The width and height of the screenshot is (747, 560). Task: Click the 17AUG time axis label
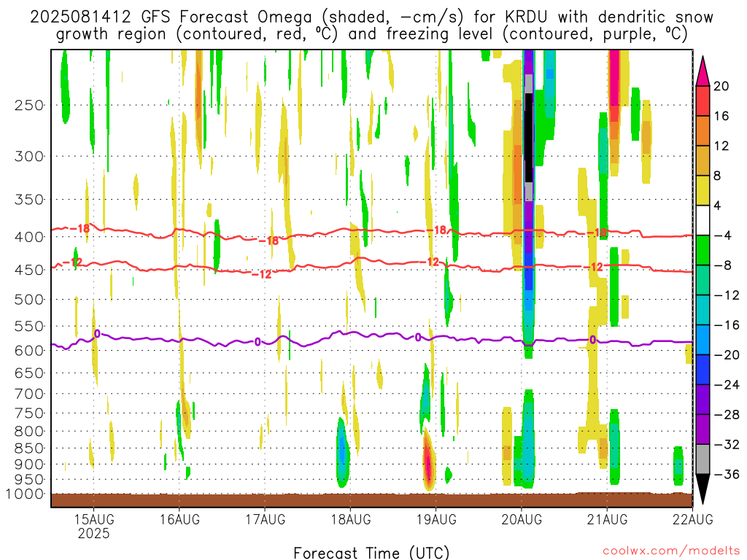(x=266, y=519)
